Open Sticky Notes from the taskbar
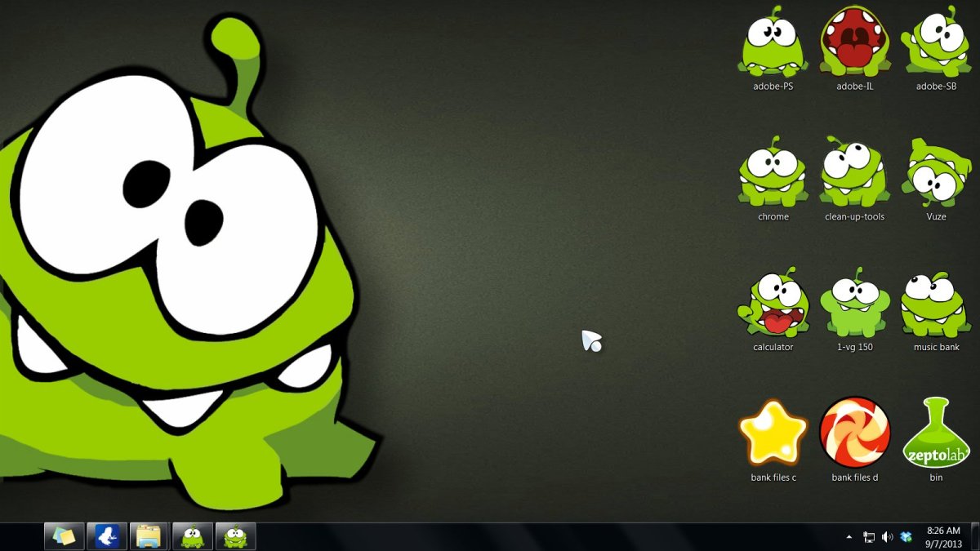Screen dimensions: 980x551 65,536
